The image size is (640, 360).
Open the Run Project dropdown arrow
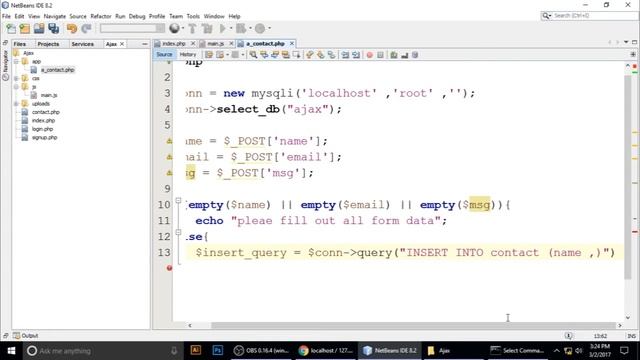pyautogui.click(x=231, y=29)
